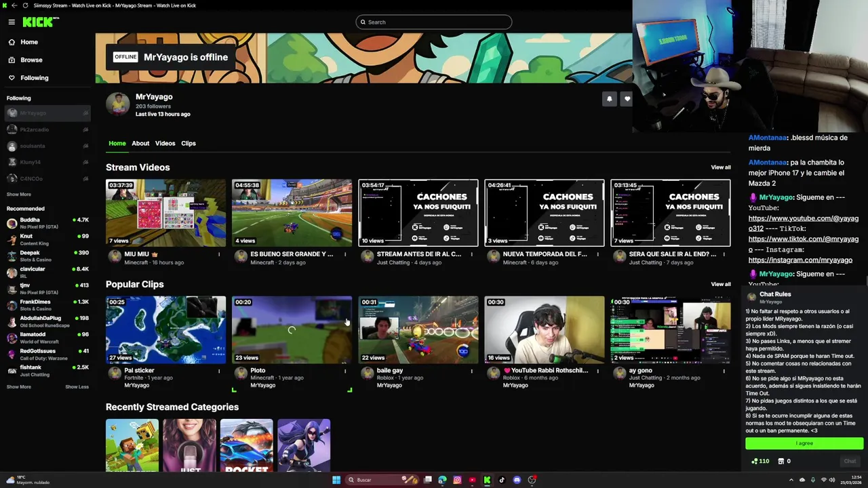Screen dimensions: 868x488
Task: Open the YouTube link in chat
Action: coord(804,224)
